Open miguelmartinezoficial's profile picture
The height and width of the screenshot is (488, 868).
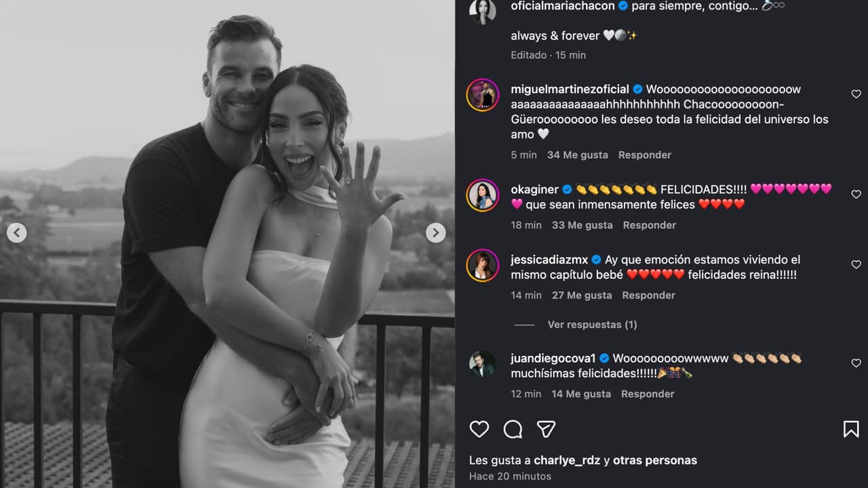pyautogui.click(x=483, y=95)
